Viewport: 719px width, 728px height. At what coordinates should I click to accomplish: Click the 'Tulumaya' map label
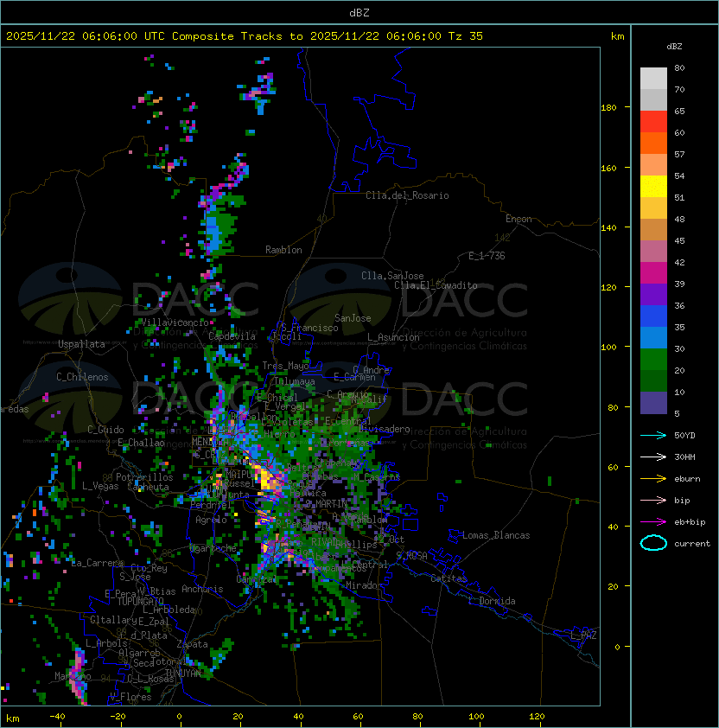[x=295, y=381]
